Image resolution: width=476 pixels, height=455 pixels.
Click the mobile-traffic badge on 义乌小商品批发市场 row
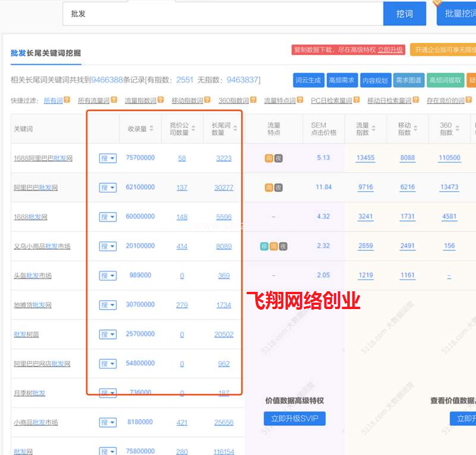[265, 245]
